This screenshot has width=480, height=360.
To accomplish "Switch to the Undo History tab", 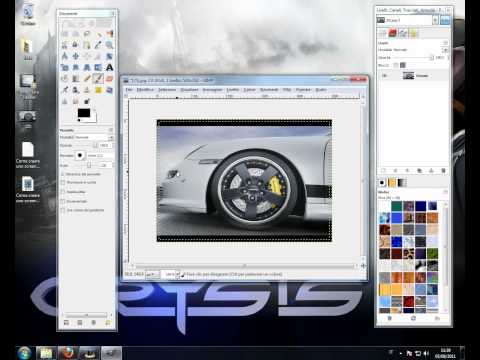I will (x=413, y=33).
